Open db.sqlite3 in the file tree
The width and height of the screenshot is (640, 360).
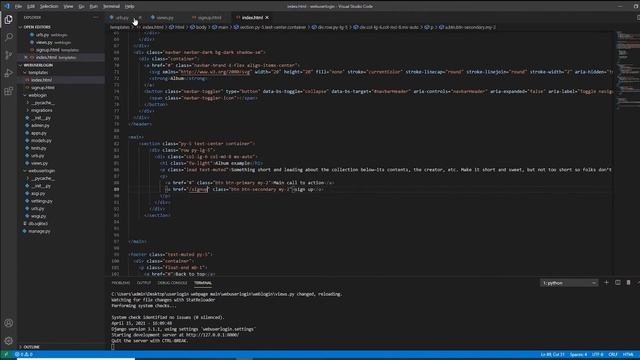(x=38, y=224)
